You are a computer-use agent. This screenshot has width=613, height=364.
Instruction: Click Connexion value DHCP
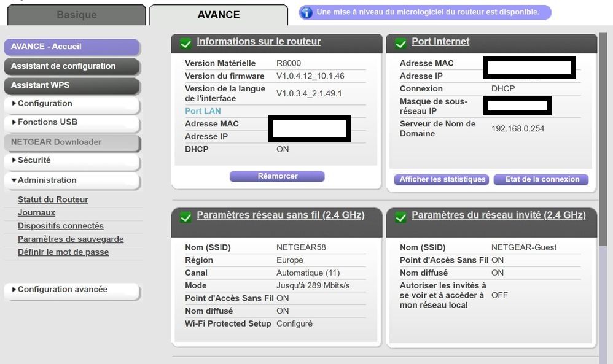(x=503, y=88)
